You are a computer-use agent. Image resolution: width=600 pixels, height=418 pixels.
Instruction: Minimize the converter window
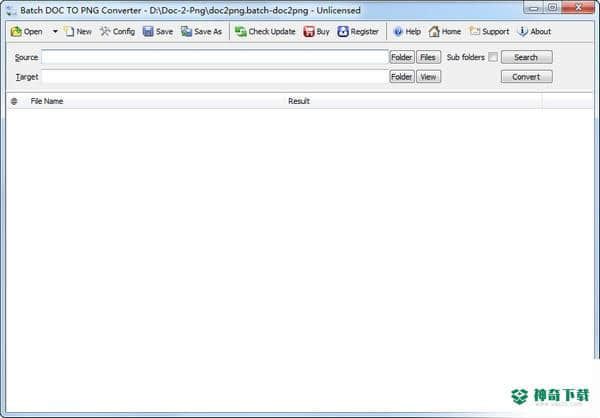pyautogui.click(x=533, y=7)
